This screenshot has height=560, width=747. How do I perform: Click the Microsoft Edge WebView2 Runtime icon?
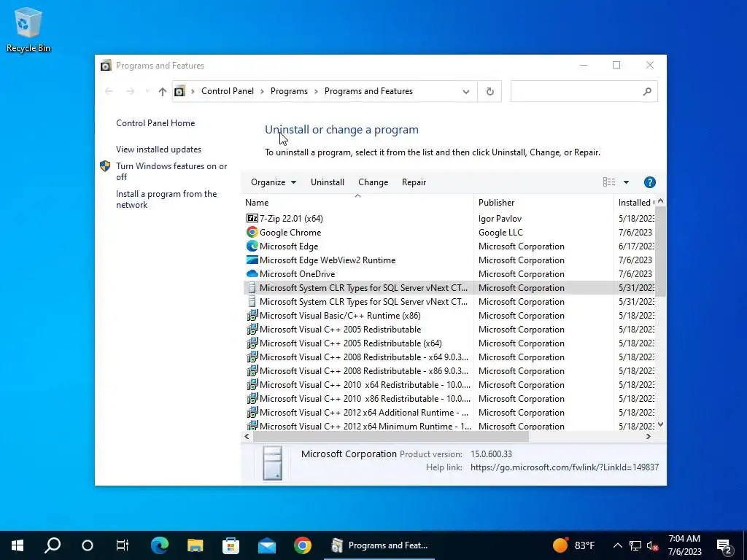click(252, 260)
